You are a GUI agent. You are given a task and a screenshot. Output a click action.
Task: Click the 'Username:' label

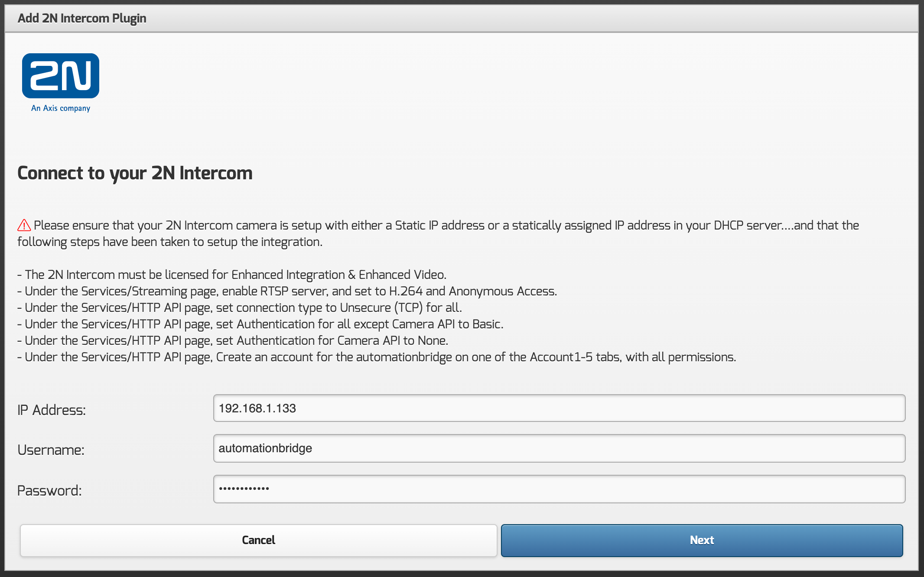click(x=51, y=450)
